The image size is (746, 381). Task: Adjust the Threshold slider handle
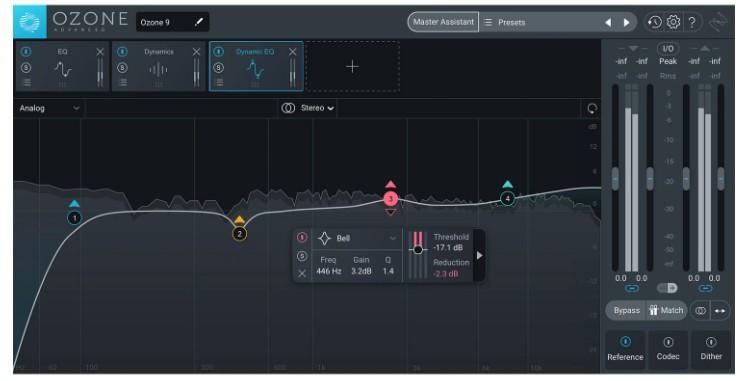(418, 250)
